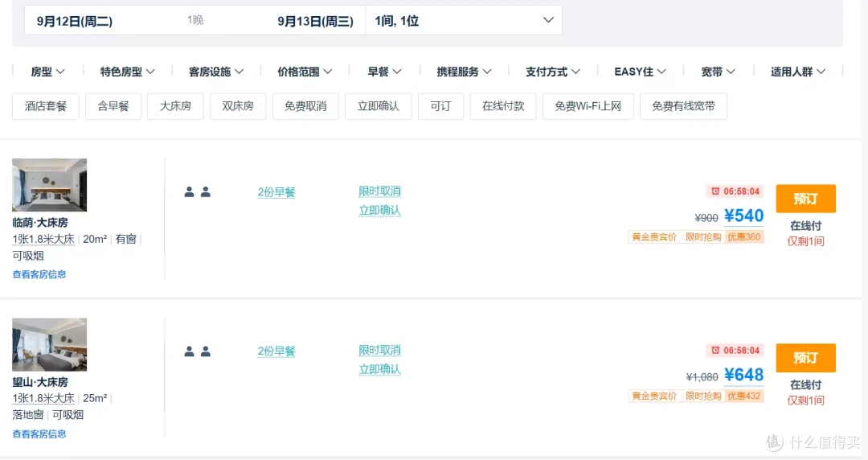Image resolution: width=868 pixels, height=460 pixels.
Task: Enable the 免费Wi-Fi上网 filter tag
Action: pos(588,106)
